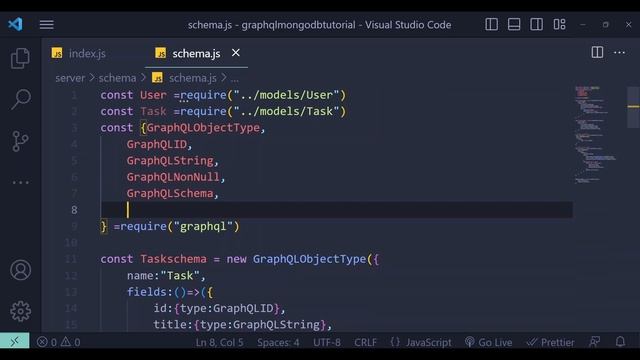Expand the breadcrumb symbol ellipsis

pos(234,79)
